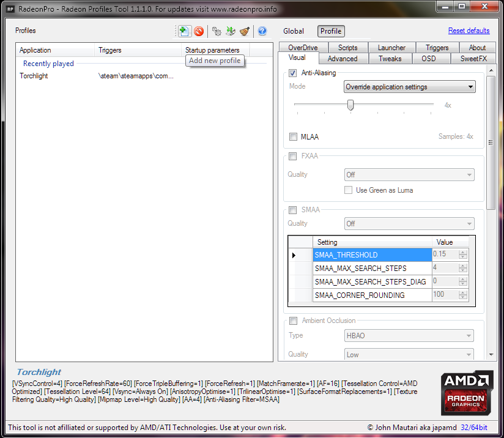The image size is (504, 438).
Task: Maximize the RadeonPro window
Action: pos(462,7)
